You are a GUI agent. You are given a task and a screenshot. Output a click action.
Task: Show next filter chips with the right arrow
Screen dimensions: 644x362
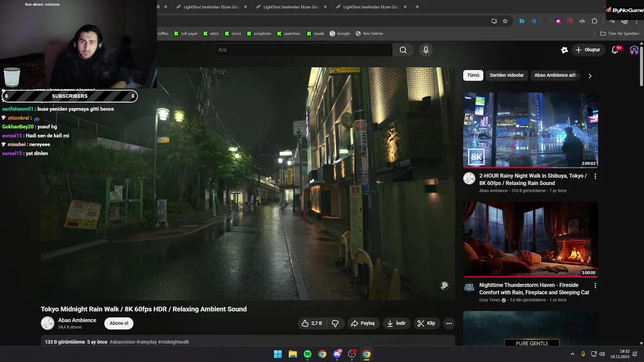pos(590,76)
